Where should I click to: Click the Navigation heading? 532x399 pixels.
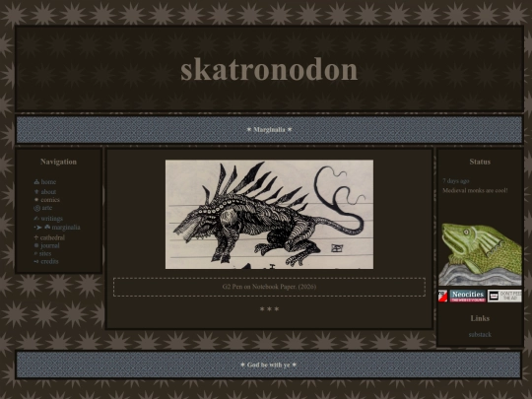[58, 162]
